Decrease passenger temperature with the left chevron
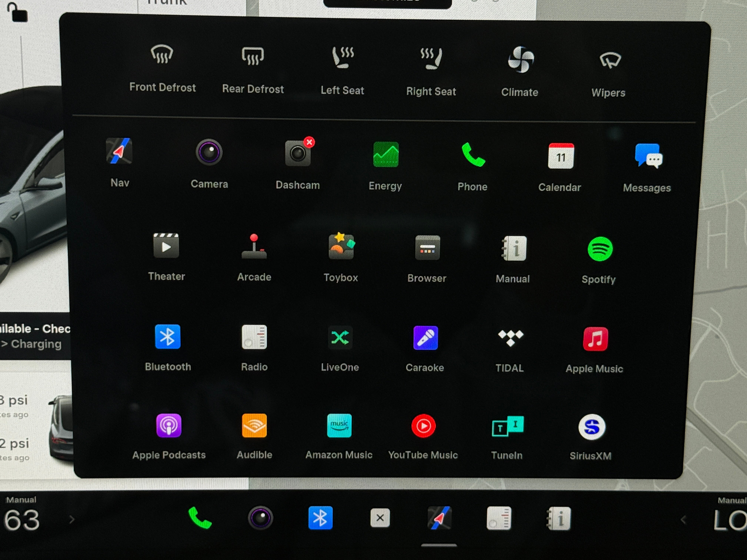The width and height of the screenshot is (747, 560). pyautogui.click(x=683, y=520)
